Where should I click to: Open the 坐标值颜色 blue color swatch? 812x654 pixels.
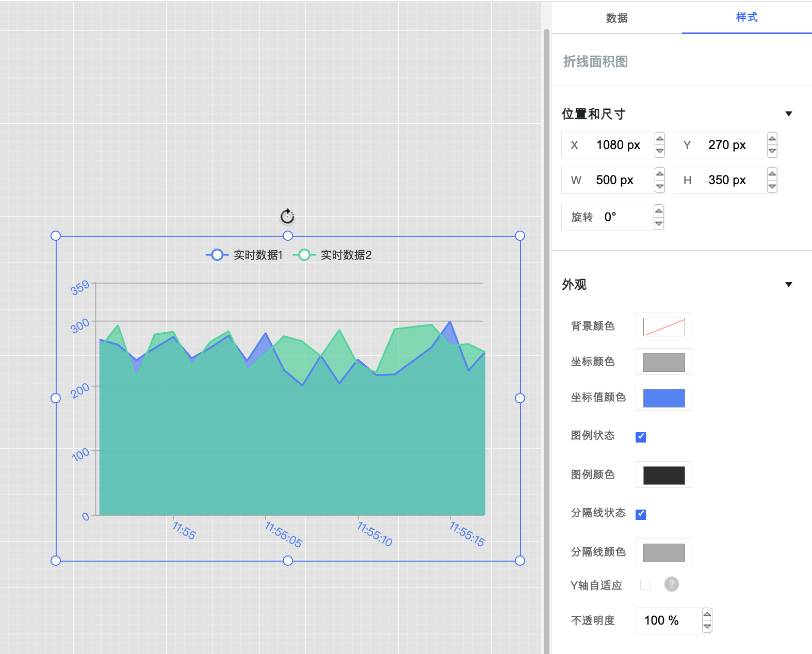(664, 398)
